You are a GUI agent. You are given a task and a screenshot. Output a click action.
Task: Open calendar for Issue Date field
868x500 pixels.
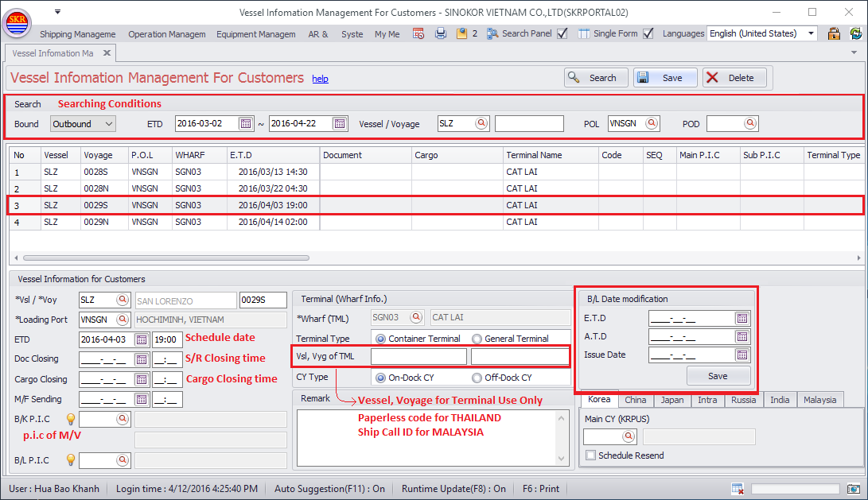click(x=741, y=355)
